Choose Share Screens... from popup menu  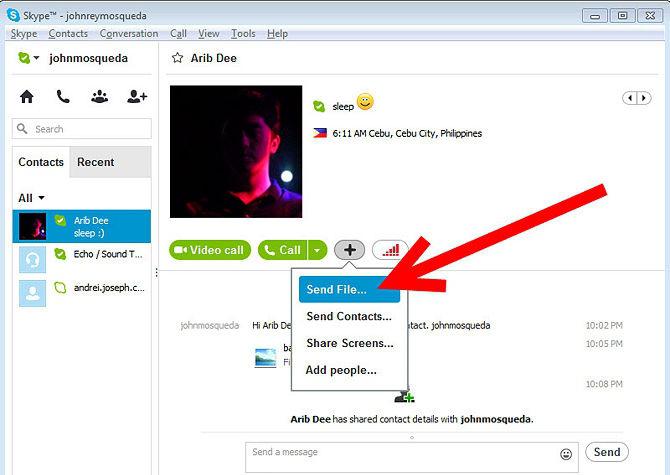[x=349, y=343]
